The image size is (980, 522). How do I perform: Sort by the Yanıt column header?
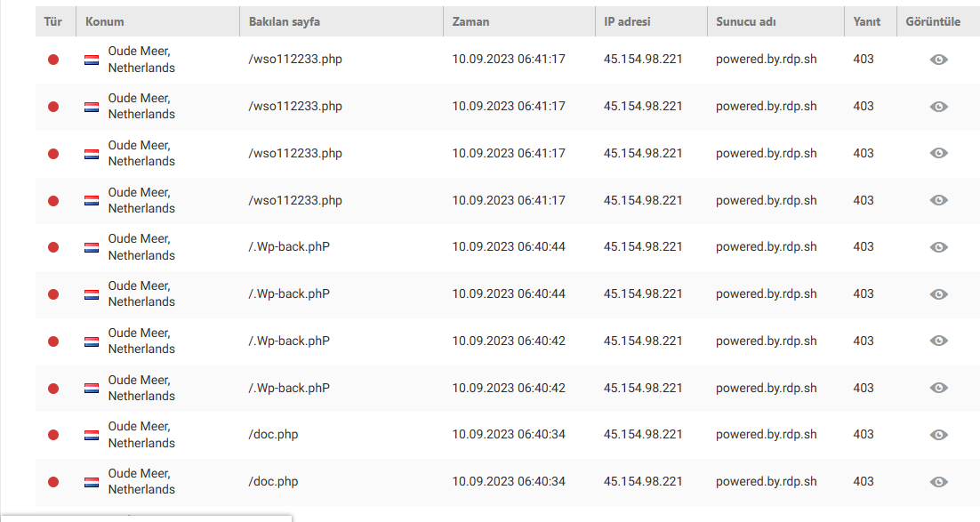point(866,22)
